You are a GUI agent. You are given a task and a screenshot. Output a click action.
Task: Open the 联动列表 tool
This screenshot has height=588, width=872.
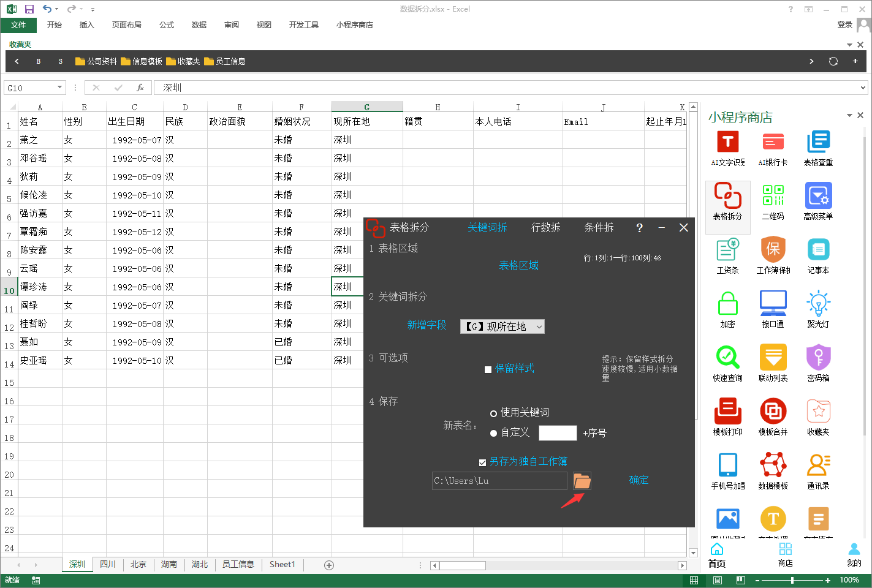click(x=773, y=364)
